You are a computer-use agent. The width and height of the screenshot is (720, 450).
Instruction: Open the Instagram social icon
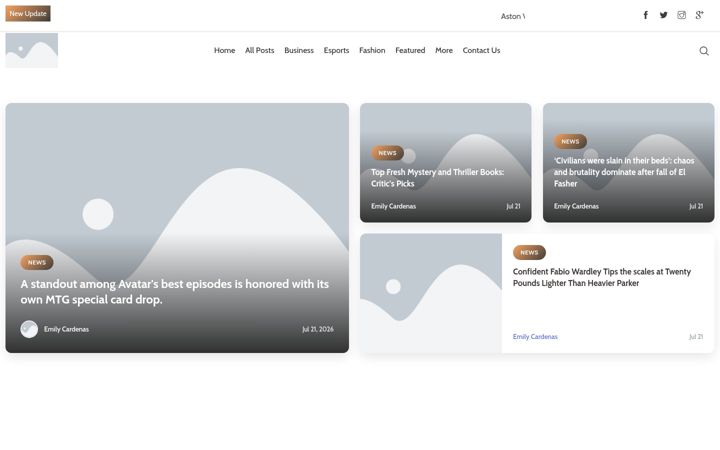coord(681,15)
